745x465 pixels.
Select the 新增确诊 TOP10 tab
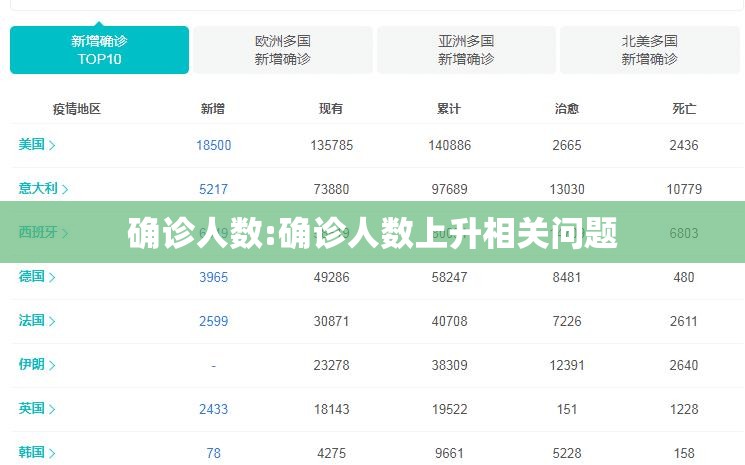99,50
